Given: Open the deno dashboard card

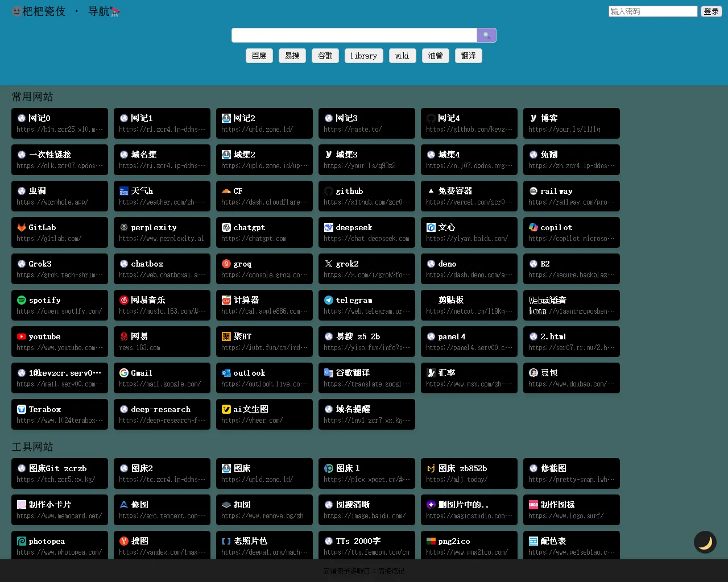Looking at the screenshot, I should coord(469,269).
